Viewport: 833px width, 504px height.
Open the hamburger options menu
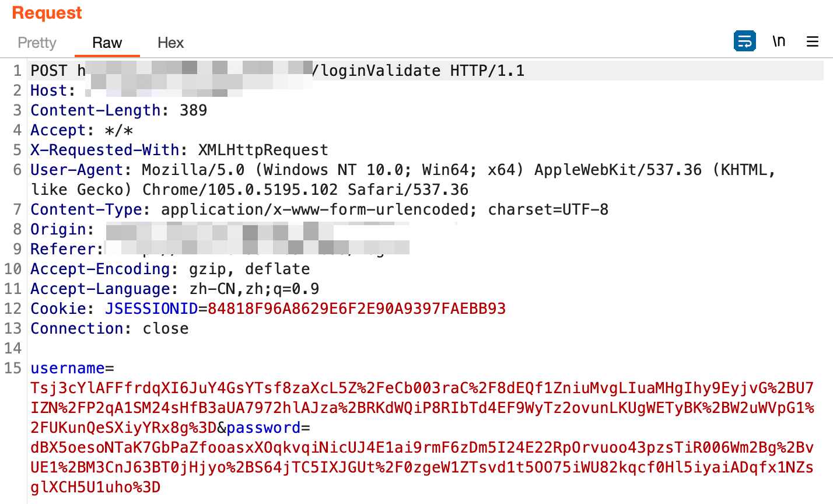[x=813, y=41]
